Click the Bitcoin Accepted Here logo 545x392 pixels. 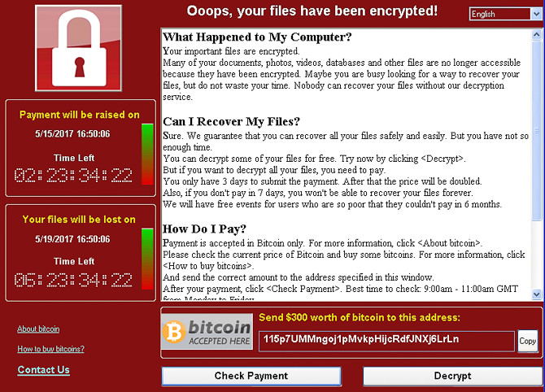coord(207,332)
